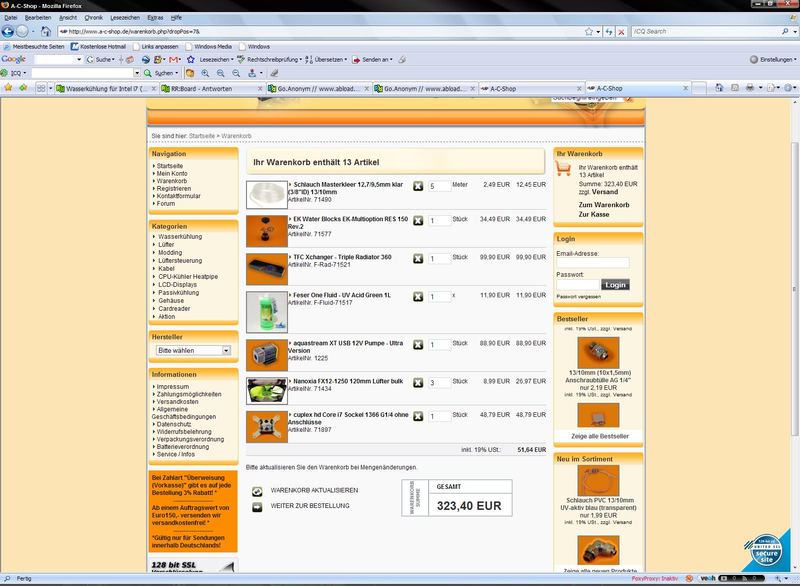Viewport: 800px width, 586px height.
Task: Click aquastream XT pump product thumbnail
Action: click(267, 355)
